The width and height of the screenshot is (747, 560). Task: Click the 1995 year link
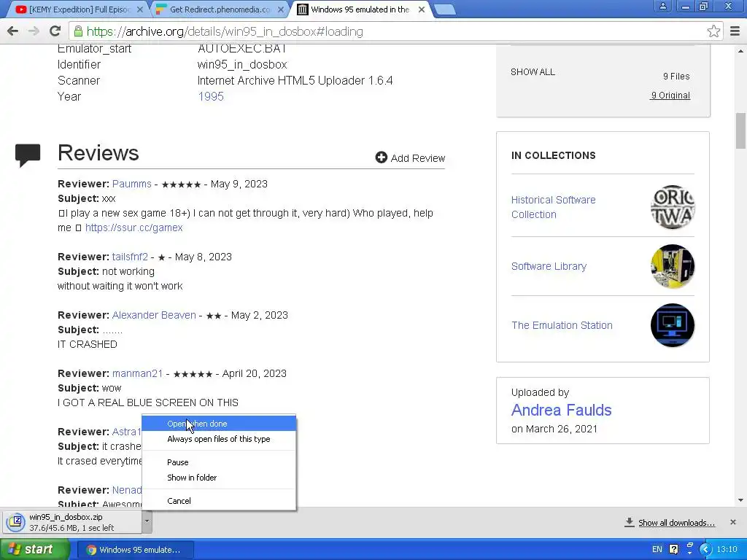click(211, 96)
